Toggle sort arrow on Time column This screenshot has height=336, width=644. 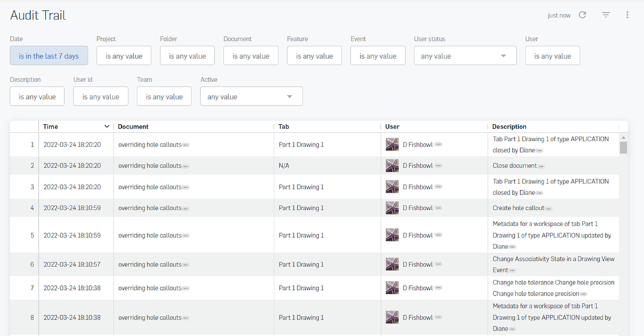click(x=106, y=127)
